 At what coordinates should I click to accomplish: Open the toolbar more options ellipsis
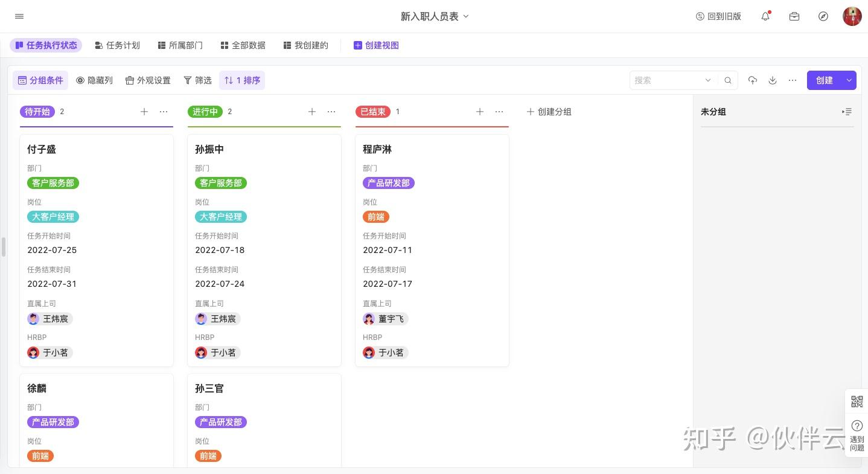tap(793, 80)
